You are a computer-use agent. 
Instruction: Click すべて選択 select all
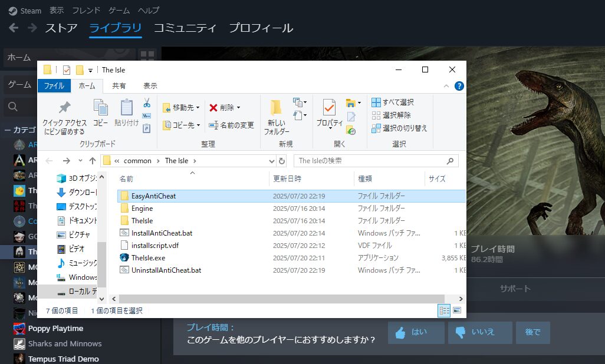[393, 102]
